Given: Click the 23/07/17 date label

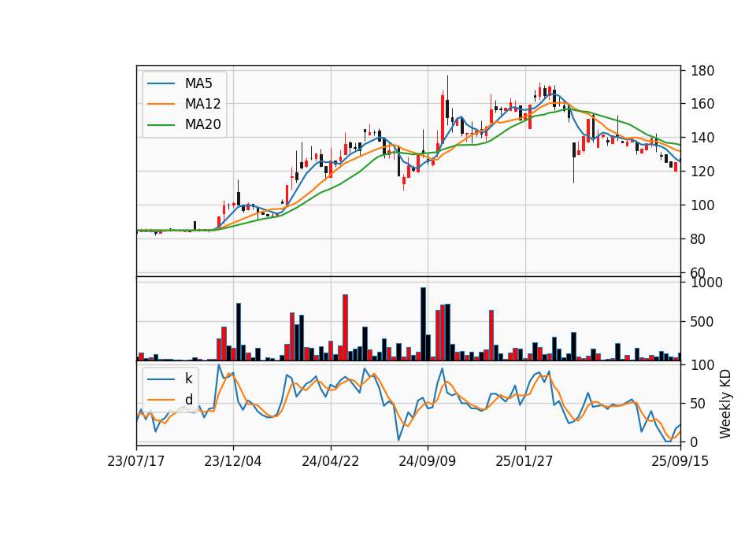Looking at the screenshot, I should click(x=136, y=461).
